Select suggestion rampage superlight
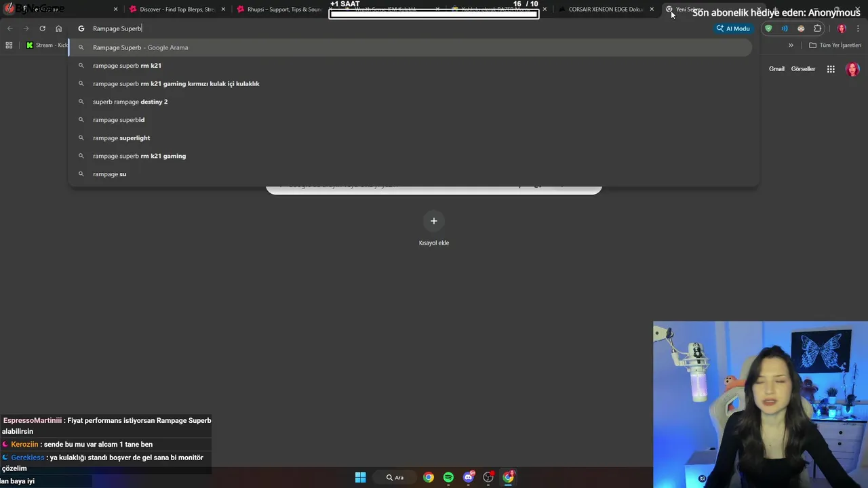868x488 pixels. click(410, 138)
